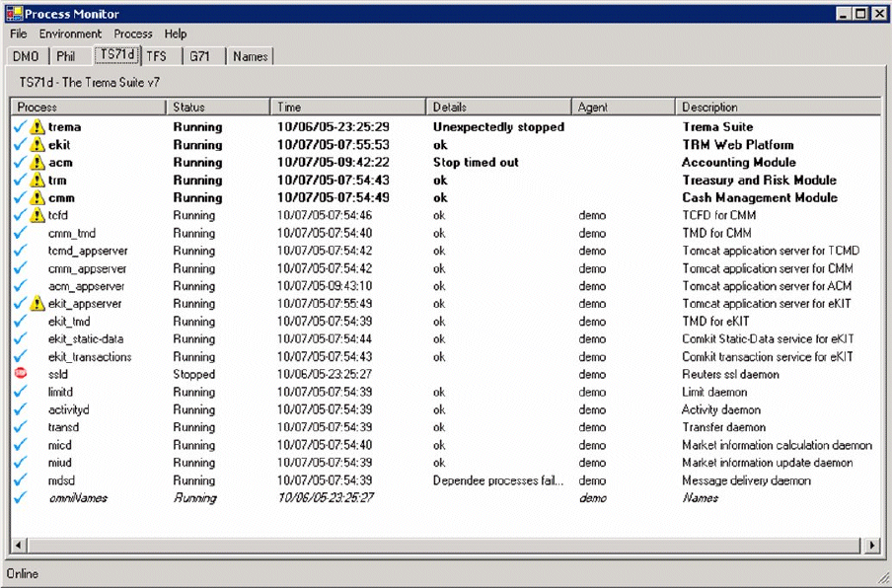Open the File menu
This screenshot has height=588, width=892.
[x=18, y=34]
